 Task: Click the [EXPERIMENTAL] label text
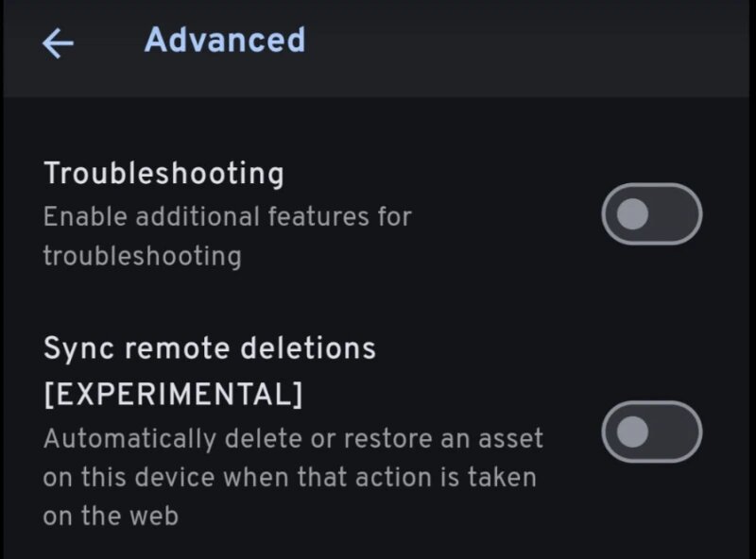[x=174, y=394]
